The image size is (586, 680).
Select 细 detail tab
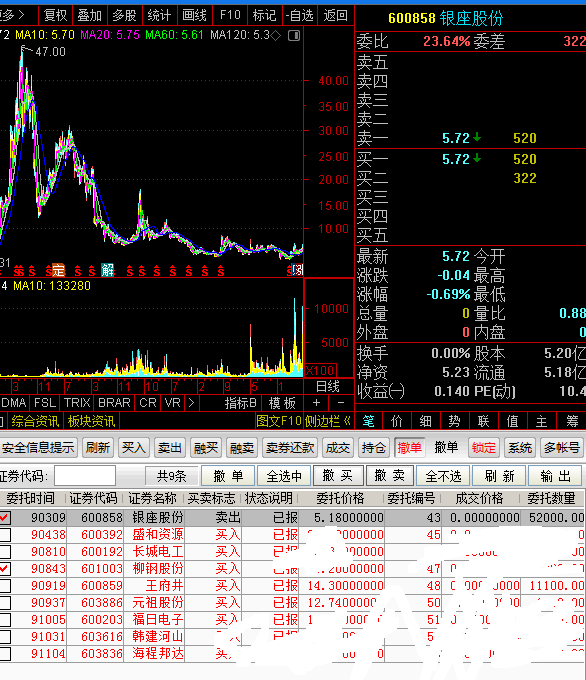point(426,421)
